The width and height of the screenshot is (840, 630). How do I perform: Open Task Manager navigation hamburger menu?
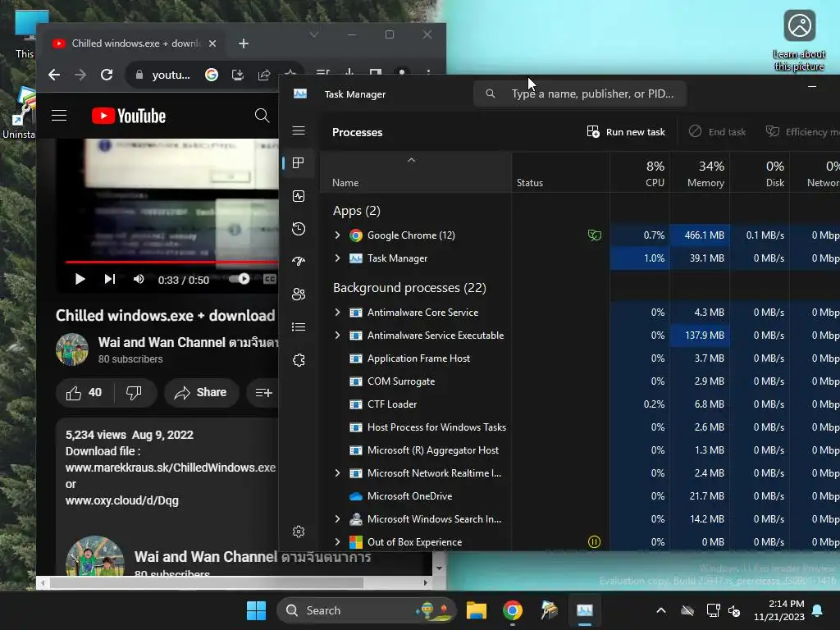pyautogui.click(x=299, y=130)
